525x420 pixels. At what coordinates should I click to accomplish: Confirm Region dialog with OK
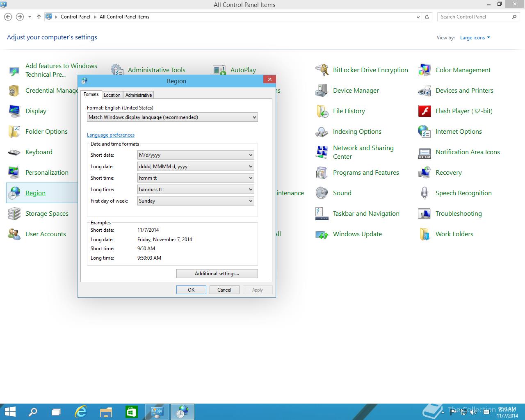(x=191, y=290)
